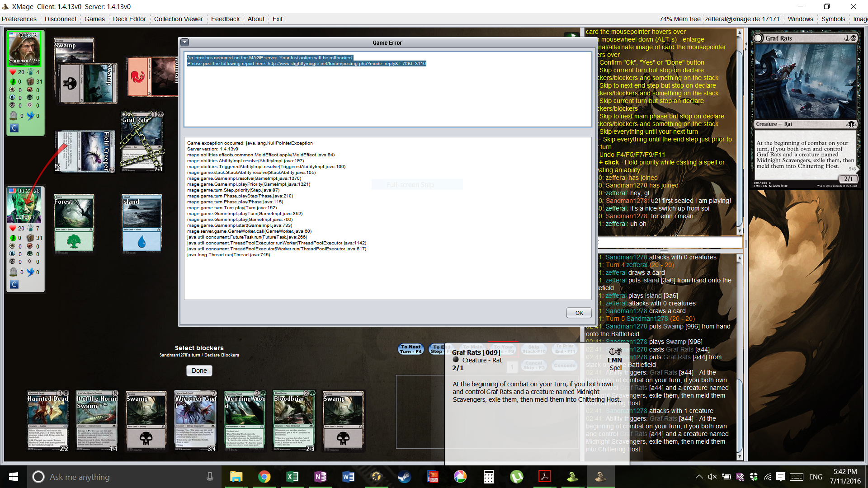
Task: Click zefferal's library book icon
Action: [x=30, y=238]
